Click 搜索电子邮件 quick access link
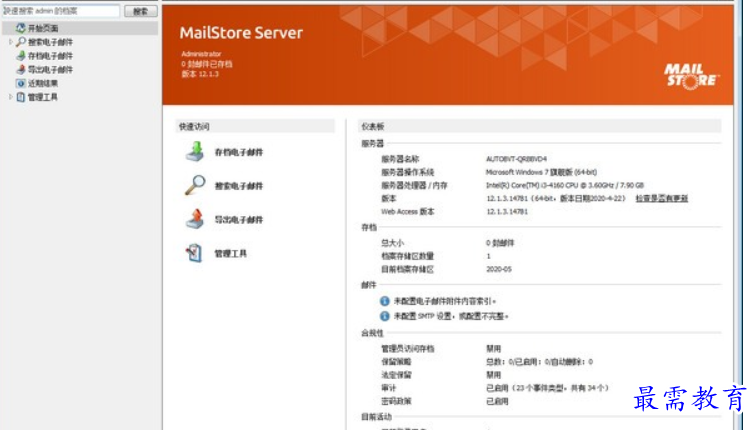The width and height of the screenshot is (755, 430). tap(239, 186)
